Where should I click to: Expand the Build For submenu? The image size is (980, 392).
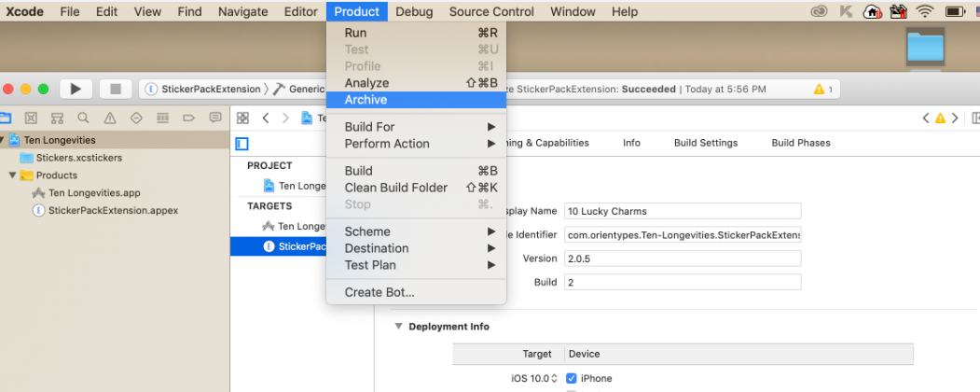tap(416, 127)
